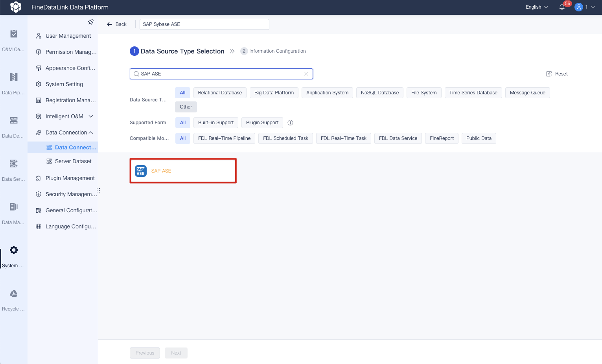Click the Next button
Viewport: 602px width, 364px height.
point(176,353)
